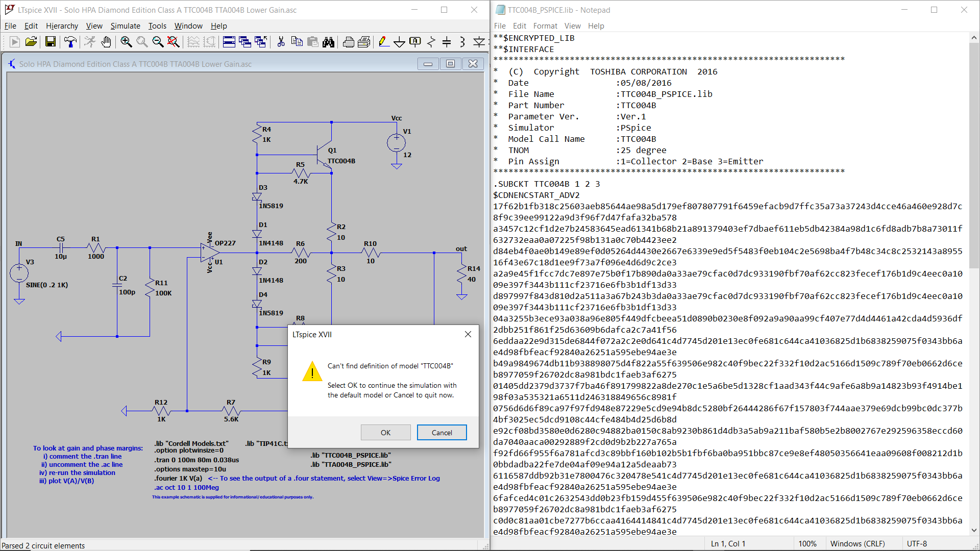The width and height of the screenshot is (980, 551).
Task: Click the Close all windows icon
Action: click(x=261, y=42)
